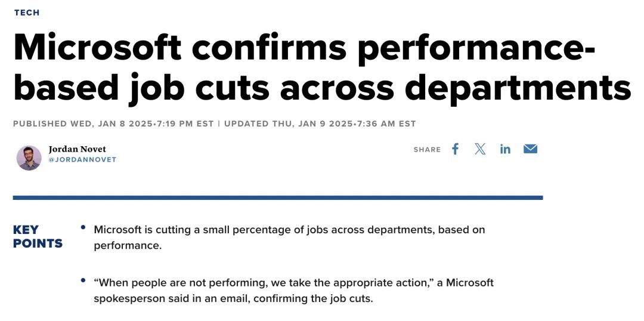Share article via email envelope icon
Image resolution: width=644 pixels, height=321 pixels.
530,149
